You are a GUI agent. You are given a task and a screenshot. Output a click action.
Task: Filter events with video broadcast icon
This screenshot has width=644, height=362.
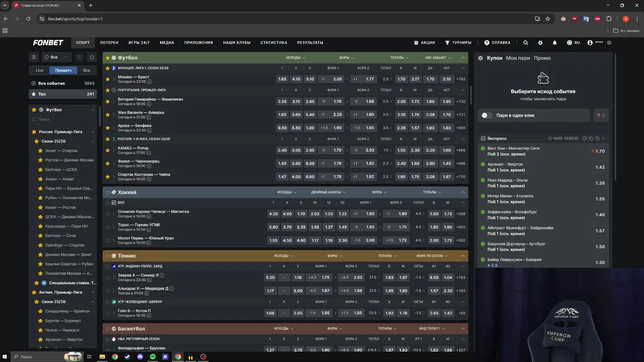[x=79, y=57]
